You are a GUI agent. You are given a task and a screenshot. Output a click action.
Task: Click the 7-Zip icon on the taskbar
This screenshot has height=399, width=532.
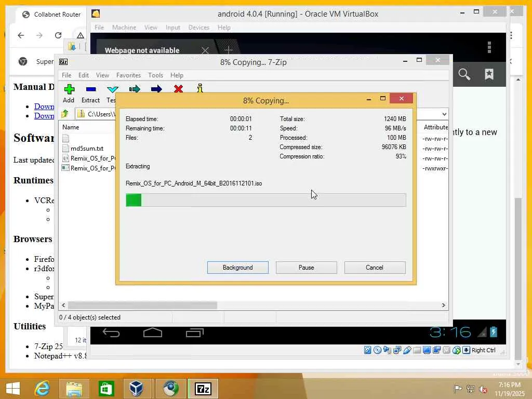(203, 389)
